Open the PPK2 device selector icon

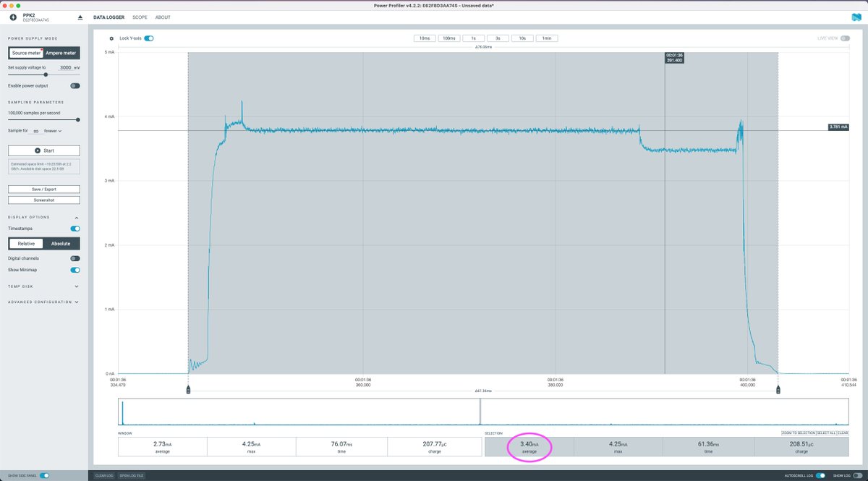coord(13,17)
